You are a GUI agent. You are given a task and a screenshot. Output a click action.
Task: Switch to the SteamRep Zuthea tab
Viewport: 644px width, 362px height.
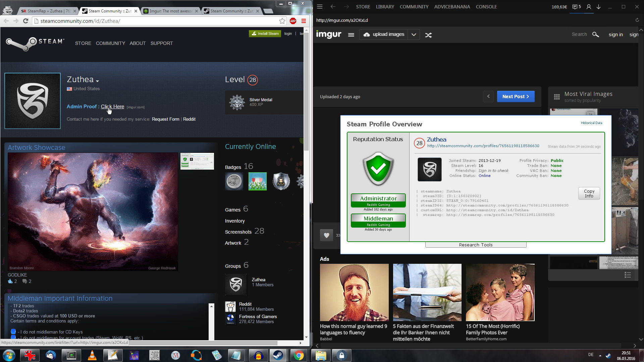click(47, 11)
